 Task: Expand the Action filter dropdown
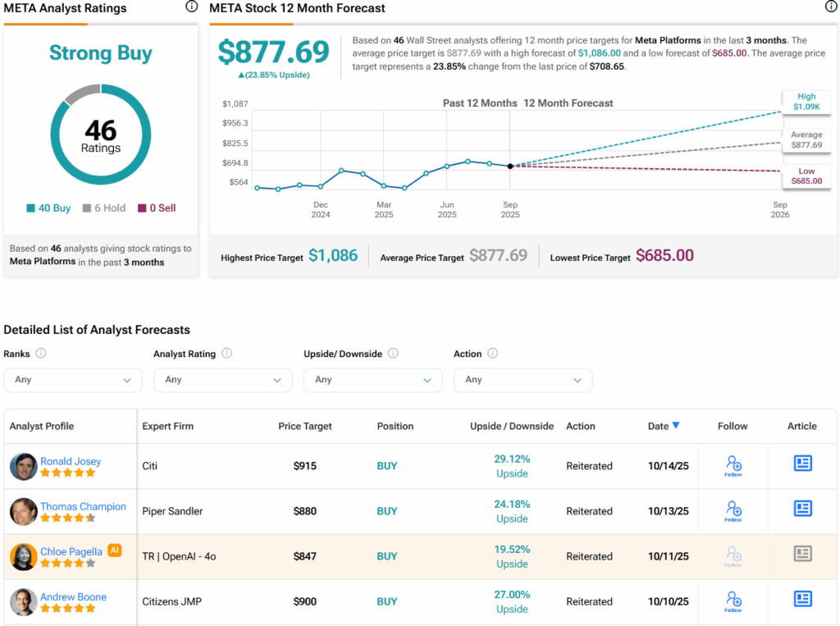[x=523, y=380]
